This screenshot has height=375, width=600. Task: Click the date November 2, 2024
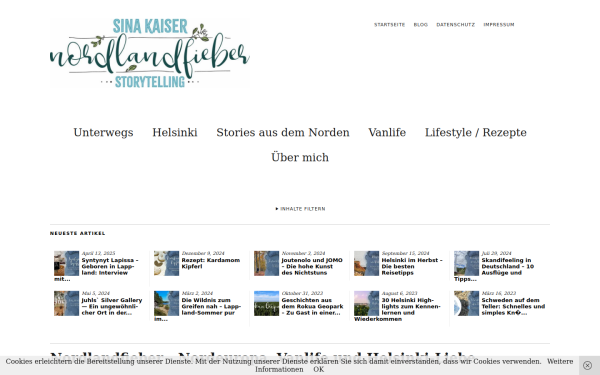coord(303,253)
